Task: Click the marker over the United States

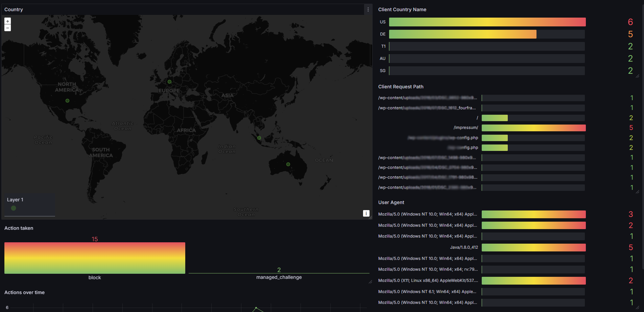Action: [67, 101]
